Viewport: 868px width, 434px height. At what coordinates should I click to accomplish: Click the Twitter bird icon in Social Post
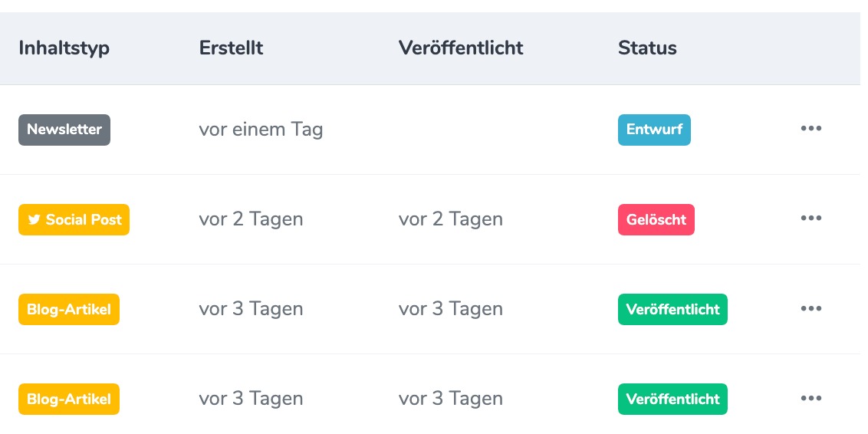pyautogui.click(x=35, y=220)
